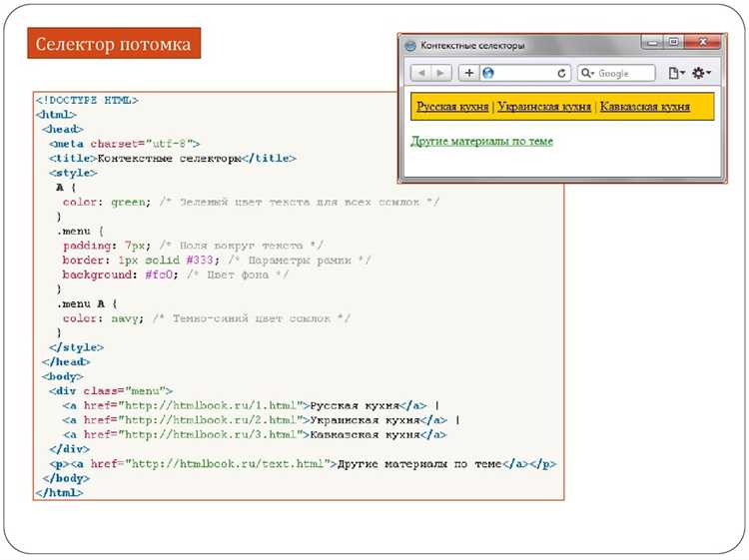Click the closing </html> tag line

(x=59, y=493)
